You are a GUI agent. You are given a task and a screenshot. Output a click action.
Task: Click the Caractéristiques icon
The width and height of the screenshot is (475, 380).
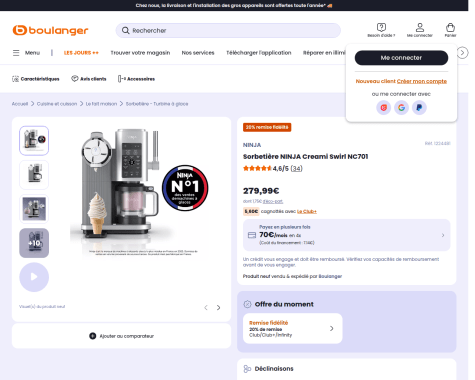point(15,79)
